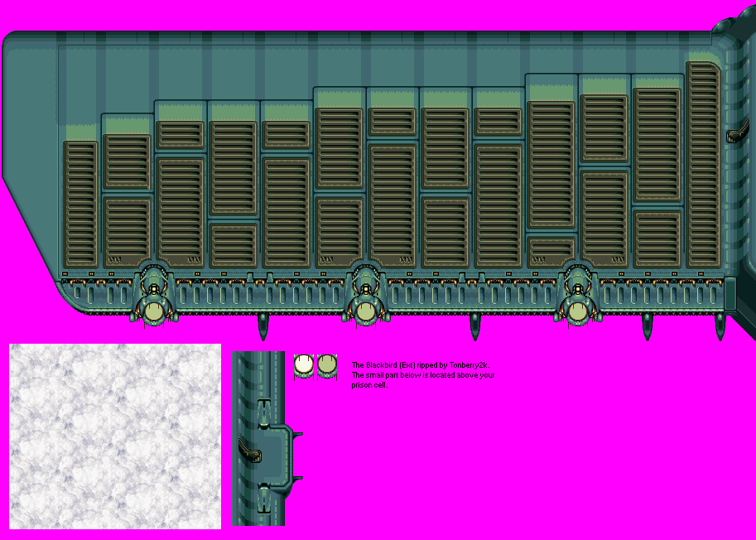The image size is (756, 540).
Task: Click the fin between middle and right engine pods
Action: click(x=475, y=327)
